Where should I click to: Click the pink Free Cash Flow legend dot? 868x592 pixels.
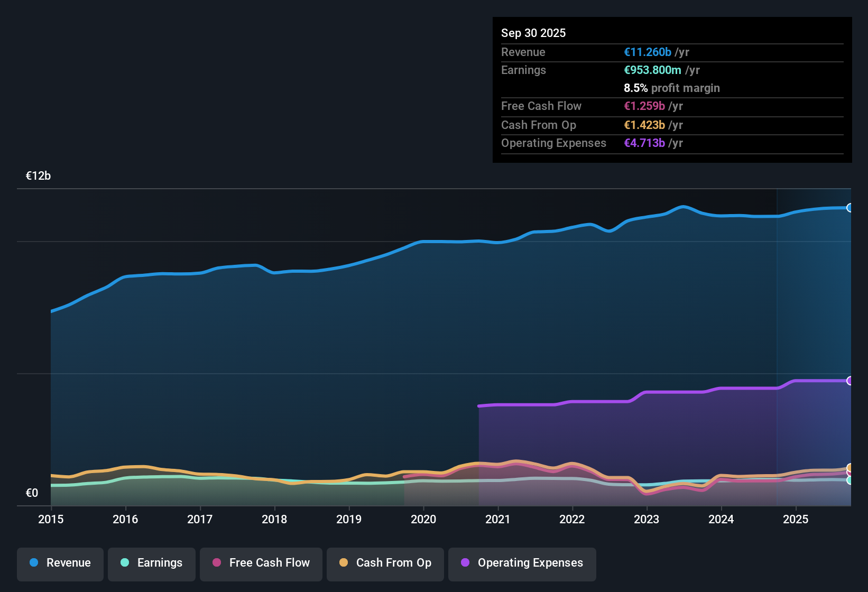pos(217,563)
